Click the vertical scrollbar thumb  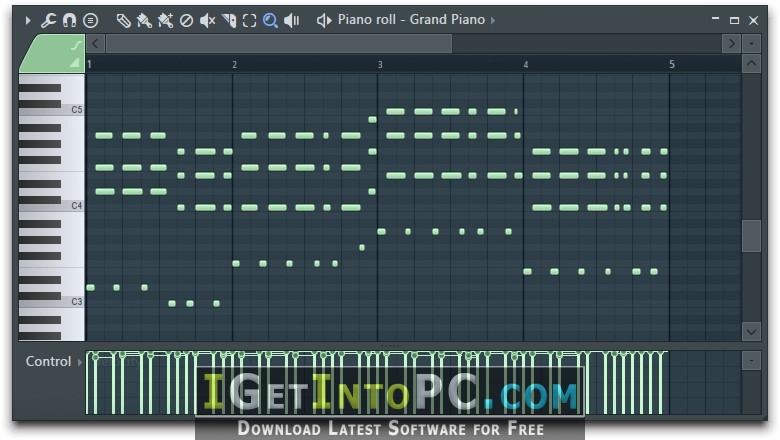click(752, 236)
